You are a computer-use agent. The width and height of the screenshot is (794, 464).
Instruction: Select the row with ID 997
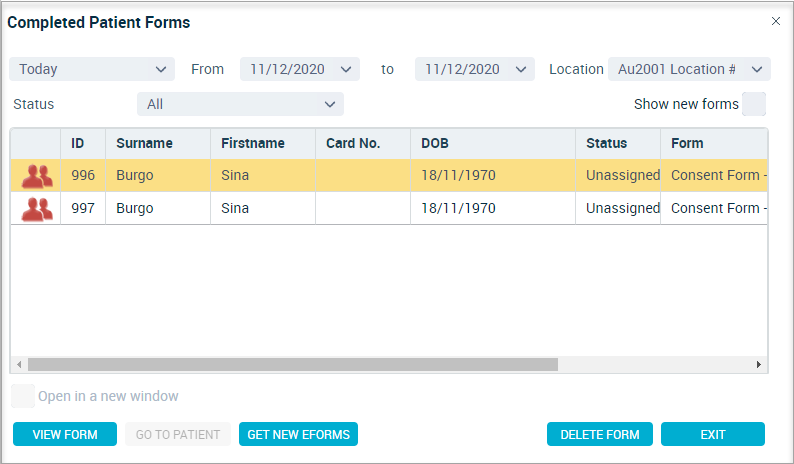pos(389,208)
